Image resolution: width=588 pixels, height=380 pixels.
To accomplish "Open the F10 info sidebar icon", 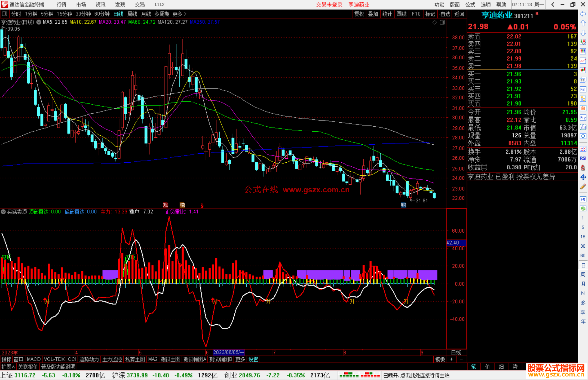I will (583, 89).
